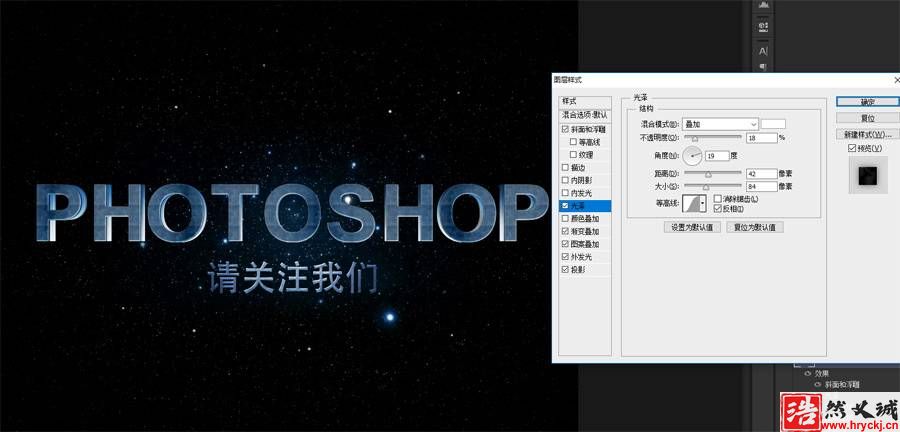
Task: Open the Histogram panel icon
Action: click(x=763, y=5)
